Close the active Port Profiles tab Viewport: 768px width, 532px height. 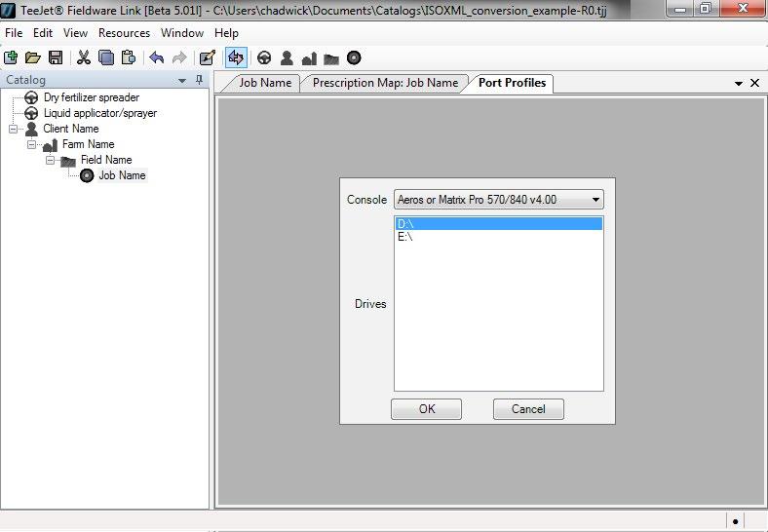(x=754, y=83)
